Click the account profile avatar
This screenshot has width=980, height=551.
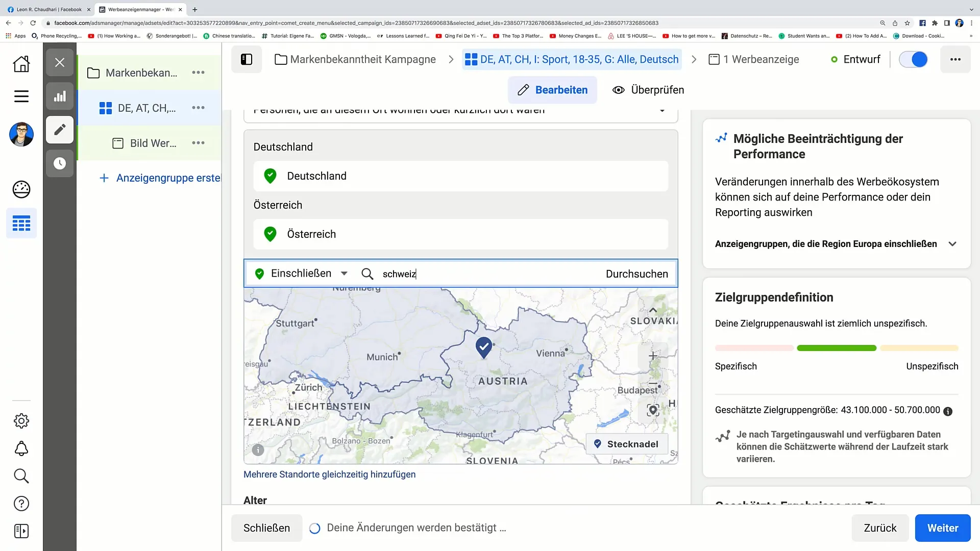(21, 135)
